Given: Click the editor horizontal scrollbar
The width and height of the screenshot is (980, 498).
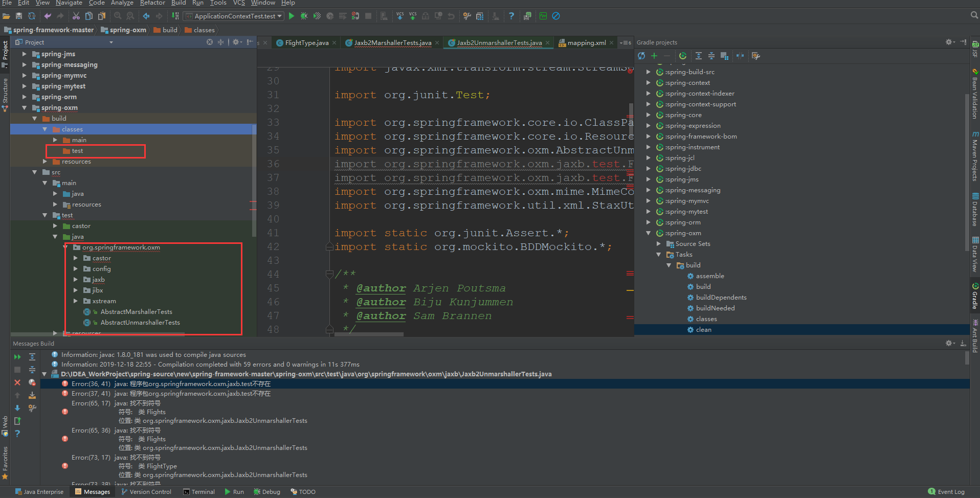Looking at the screenshot, I should pyautogui.click(x=368, y=334).
